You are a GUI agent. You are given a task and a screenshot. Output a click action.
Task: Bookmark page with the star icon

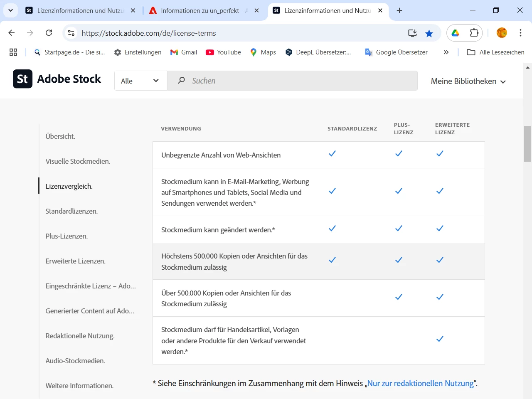click(x=429, y=33)
